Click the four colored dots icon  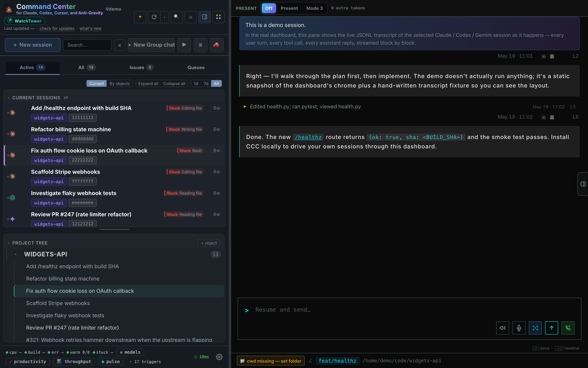coord(218,17)
